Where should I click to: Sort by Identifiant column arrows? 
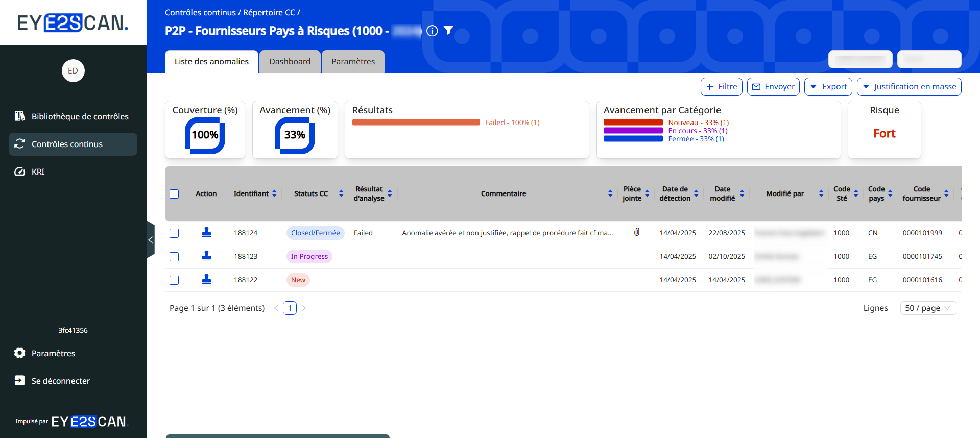point(274,193)
